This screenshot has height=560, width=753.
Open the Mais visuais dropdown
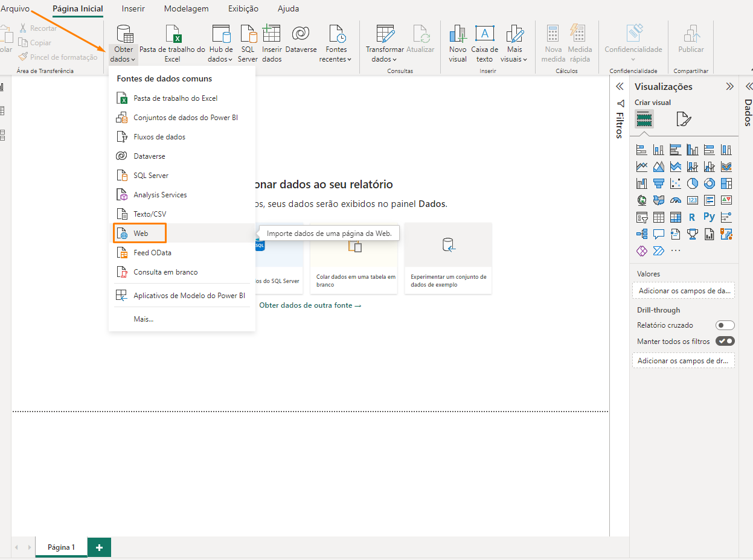514,44
